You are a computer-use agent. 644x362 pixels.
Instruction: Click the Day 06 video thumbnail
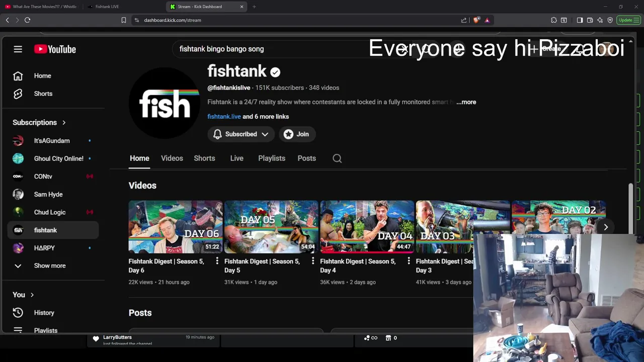[176, 227]
